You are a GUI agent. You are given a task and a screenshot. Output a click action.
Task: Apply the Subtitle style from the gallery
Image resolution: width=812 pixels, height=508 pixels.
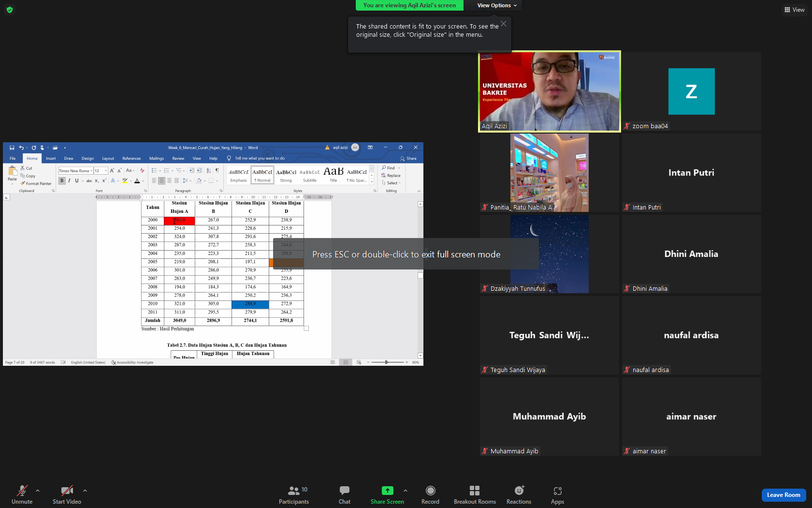[x=310, y=175]
